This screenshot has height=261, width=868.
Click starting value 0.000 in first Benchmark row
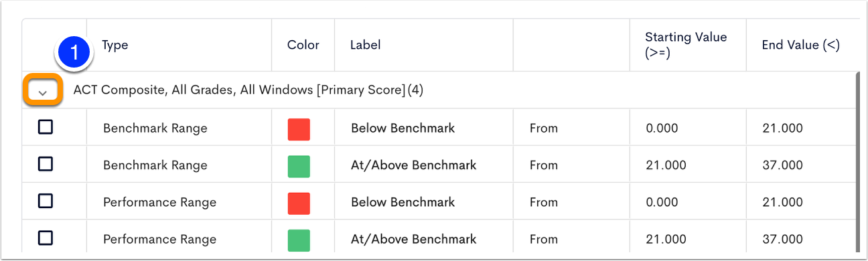(x=662, y=128)
